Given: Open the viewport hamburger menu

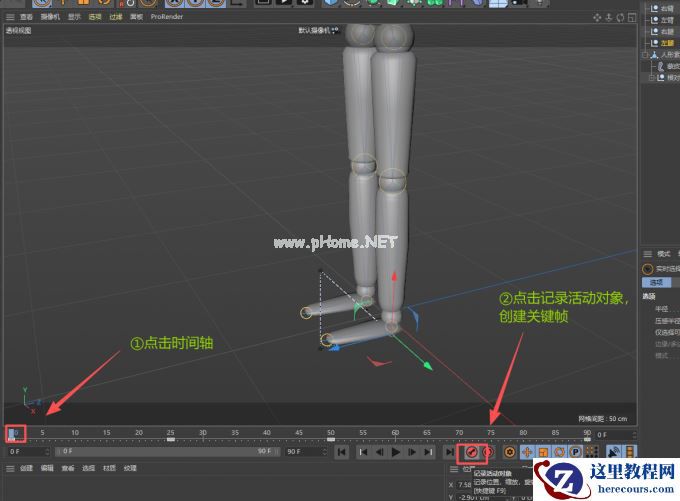Looking at the screenshot, I should [10, 17].
